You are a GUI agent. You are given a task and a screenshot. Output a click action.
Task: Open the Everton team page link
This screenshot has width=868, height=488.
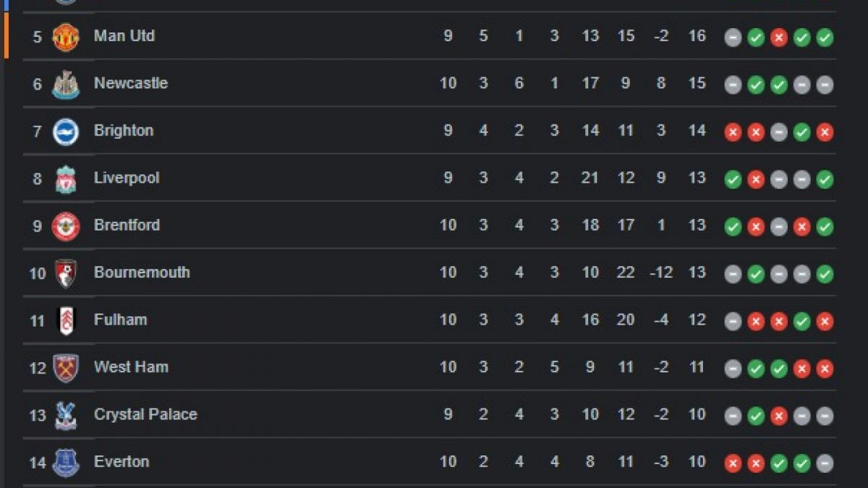[x=120, y=461]
